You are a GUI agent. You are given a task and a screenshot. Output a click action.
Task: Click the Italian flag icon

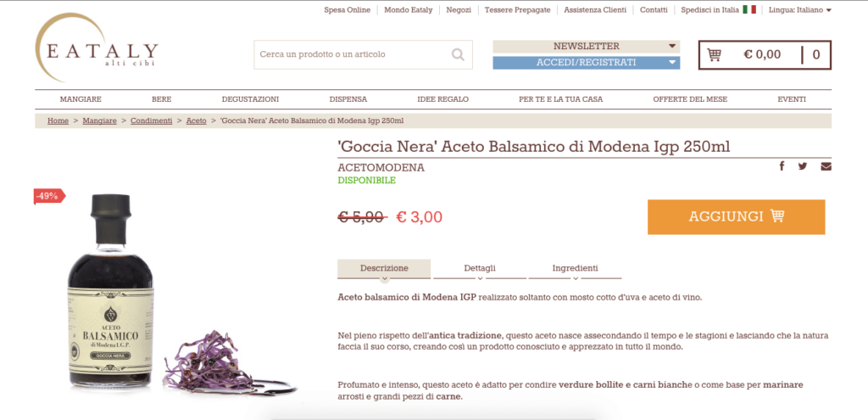click(749, 9)
